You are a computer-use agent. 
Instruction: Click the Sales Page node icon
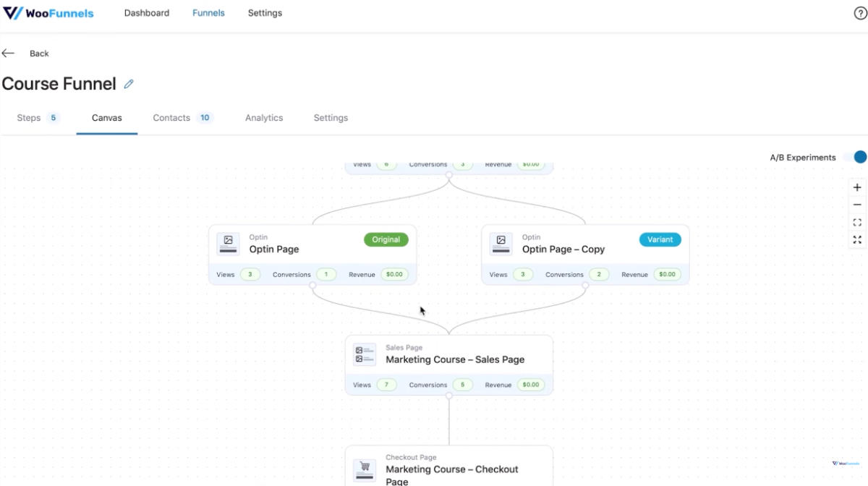pos(365,354)
